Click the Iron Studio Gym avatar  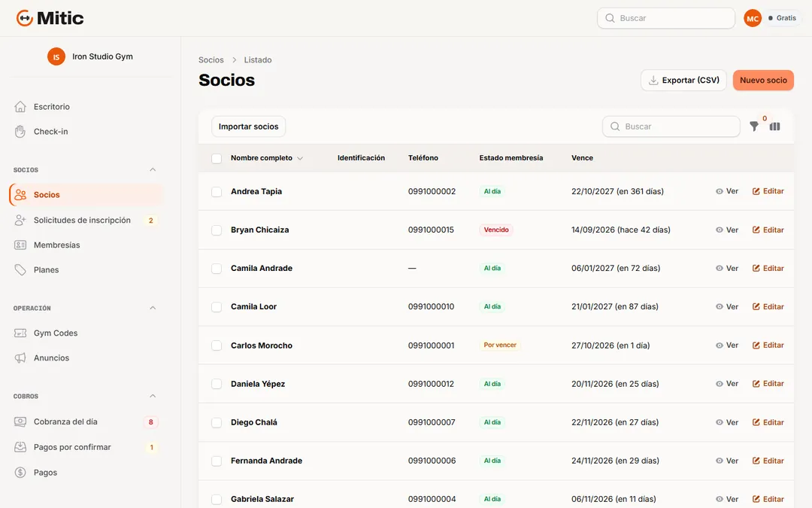tap(56, 56)
